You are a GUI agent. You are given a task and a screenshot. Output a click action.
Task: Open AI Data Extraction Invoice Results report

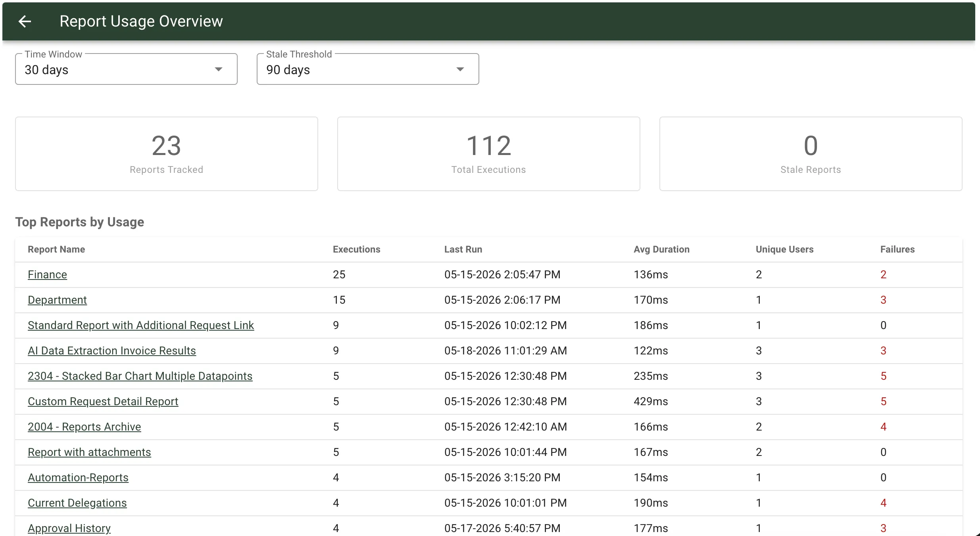pos(112,350)
